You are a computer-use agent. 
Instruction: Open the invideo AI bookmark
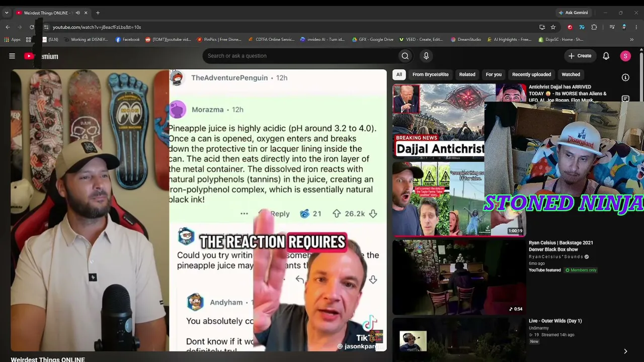(323, 39)
